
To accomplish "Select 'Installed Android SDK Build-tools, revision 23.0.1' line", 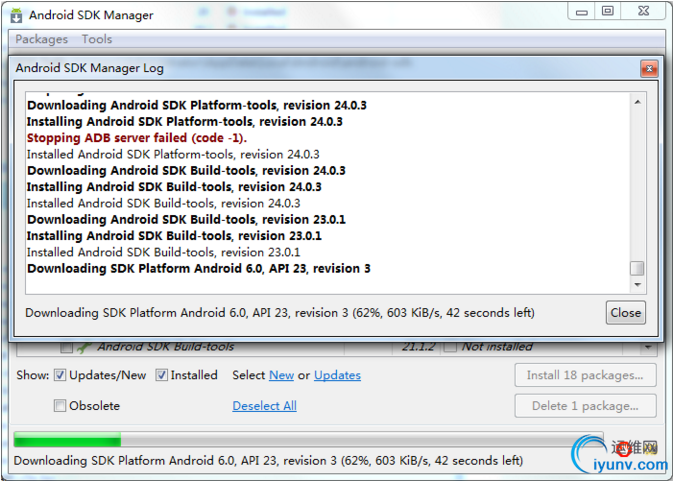I will click(163, 252).
